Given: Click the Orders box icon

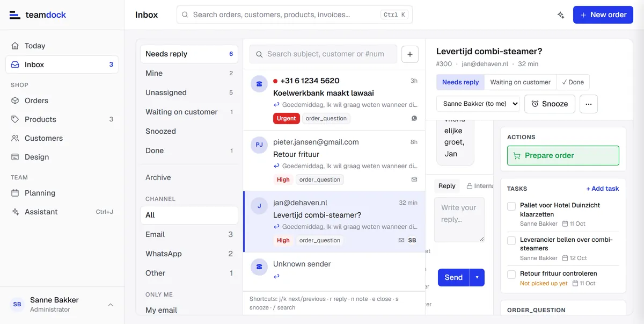Looking at the screenshot, I should [15, 100].
